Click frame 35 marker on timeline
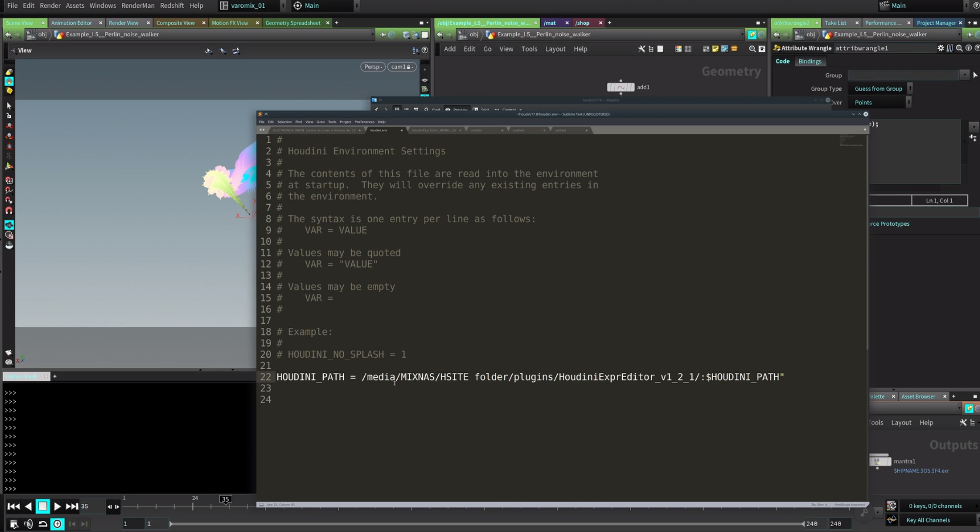This screenshot has height=532, width=980. [225, 500]
